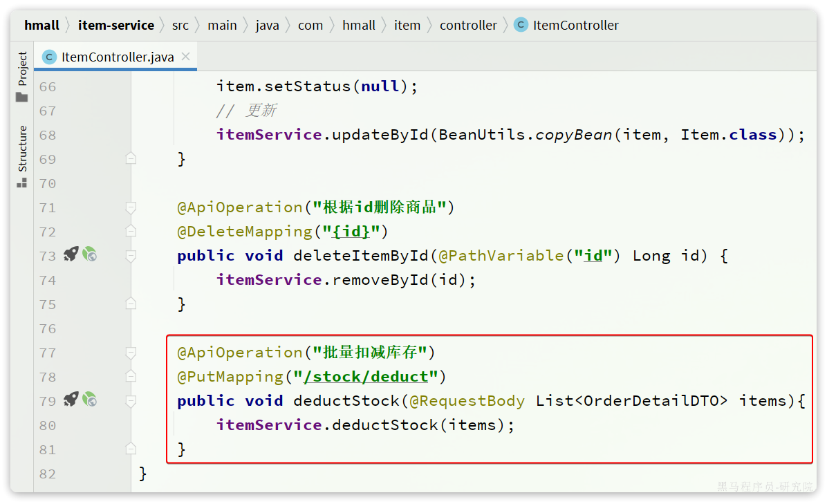This screenshot has height=504, width=827.
Task: Click the @RequestBody annotation
Action: (467, 401)
